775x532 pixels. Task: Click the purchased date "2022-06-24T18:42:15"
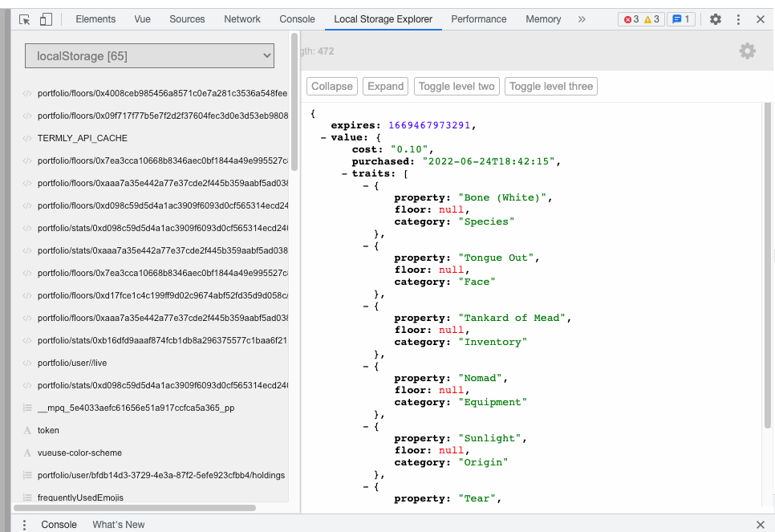point(489,161)
